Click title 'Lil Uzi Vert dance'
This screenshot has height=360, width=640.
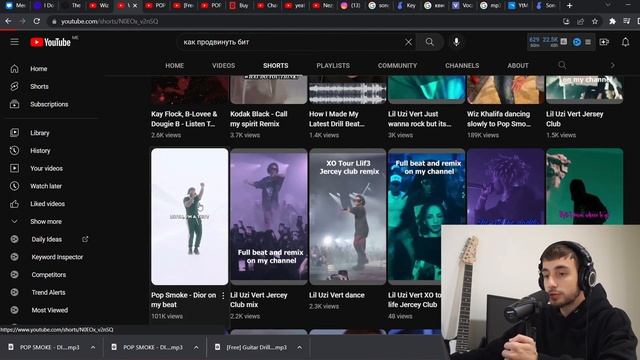pos(337,295)
